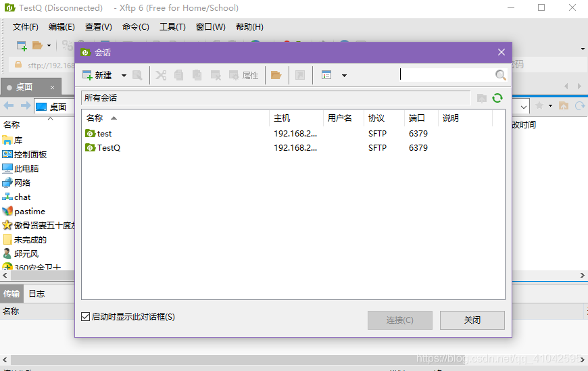Screen dimensions: 588x371
Task: Select pastime in local file list
Action: click(24, 212)
